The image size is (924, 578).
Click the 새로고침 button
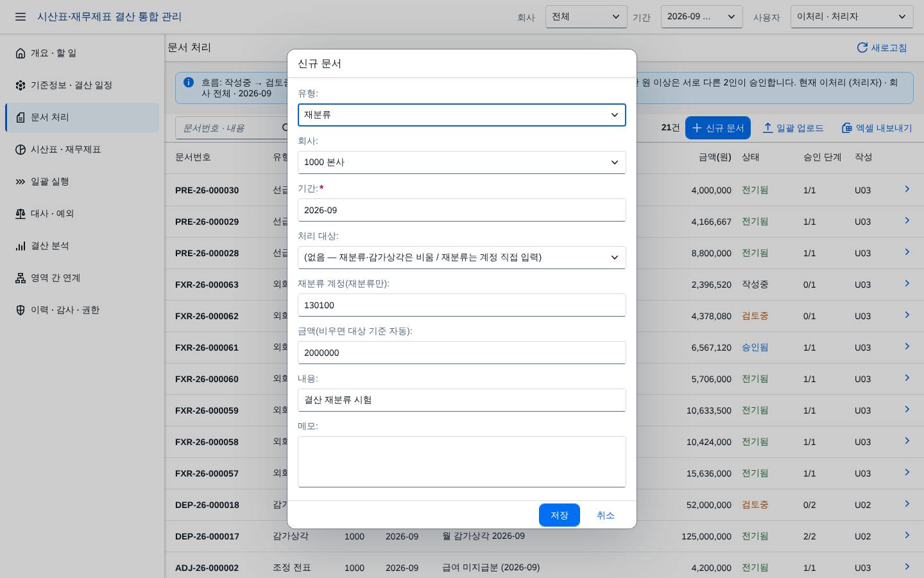[x=882, y=48]
